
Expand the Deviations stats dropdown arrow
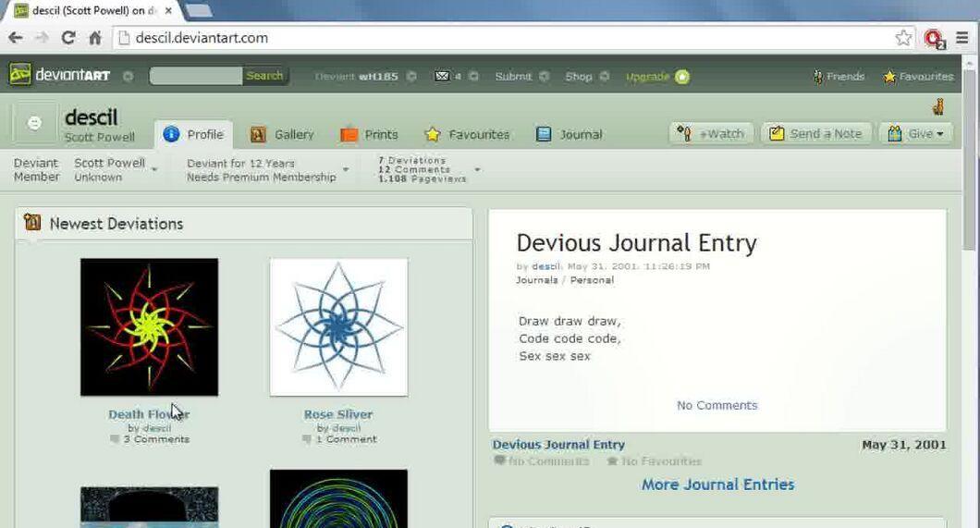[477, 170]
